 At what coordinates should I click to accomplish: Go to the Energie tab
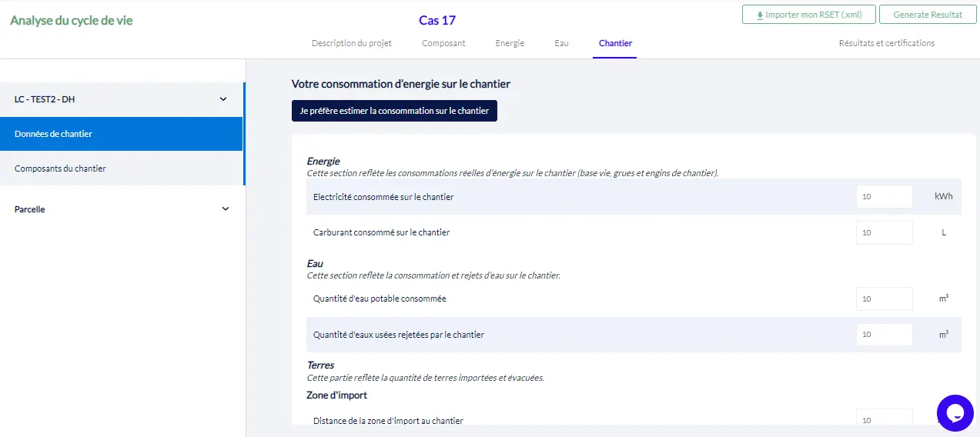pyautogui.click(x=510, y=43)
